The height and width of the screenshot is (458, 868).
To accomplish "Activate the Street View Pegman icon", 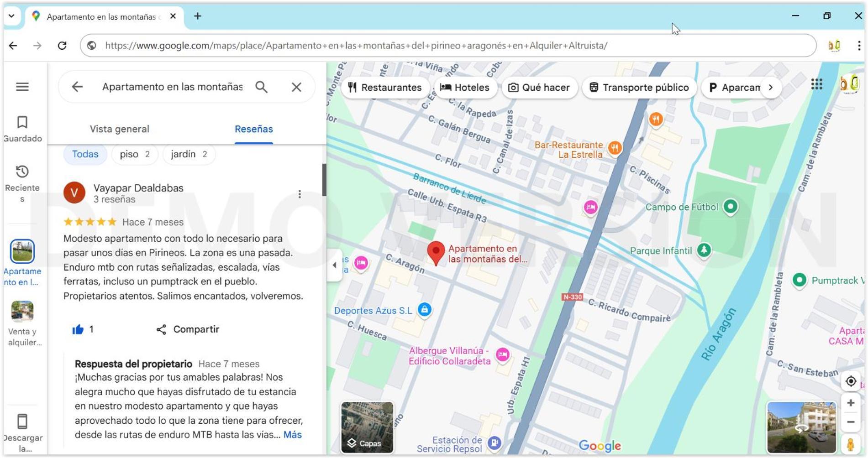I will 850,444.
